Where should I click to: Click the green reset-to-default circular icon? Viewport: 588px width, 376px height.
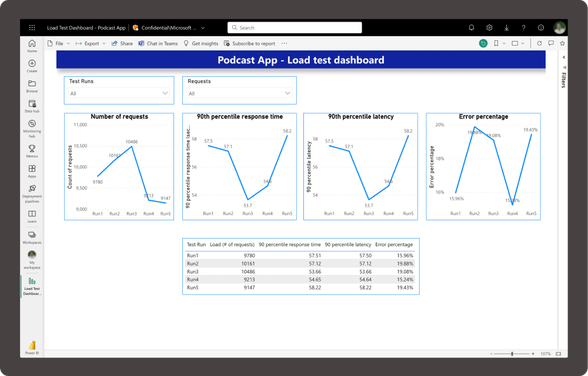coord(483,43)
